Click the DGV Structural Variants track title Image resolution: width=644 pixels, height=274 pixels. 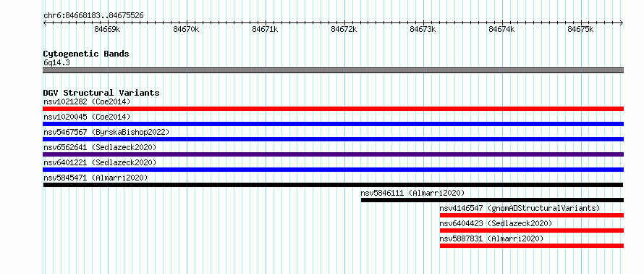[101, 93]
